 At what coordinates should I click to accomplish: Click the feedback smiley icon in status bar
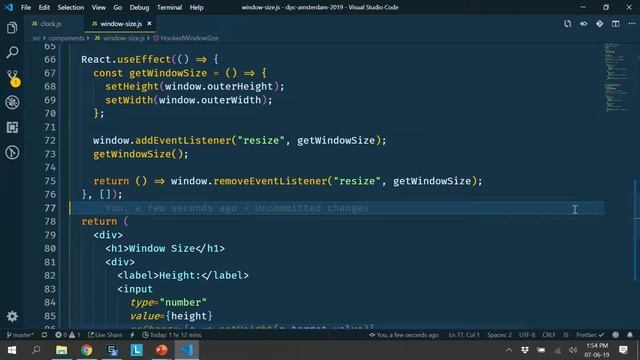tap(616, 335)
